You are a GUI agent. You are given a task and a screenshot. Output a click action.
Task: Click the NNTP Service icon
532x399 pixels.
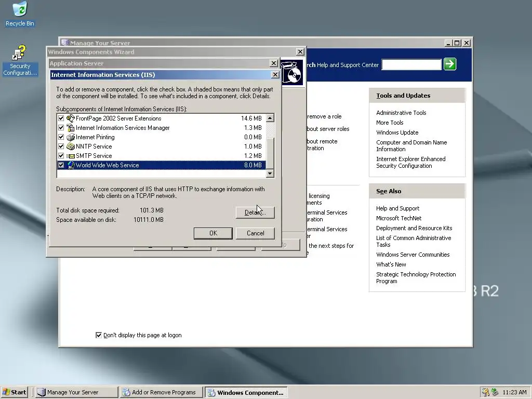tap(71, 146)
